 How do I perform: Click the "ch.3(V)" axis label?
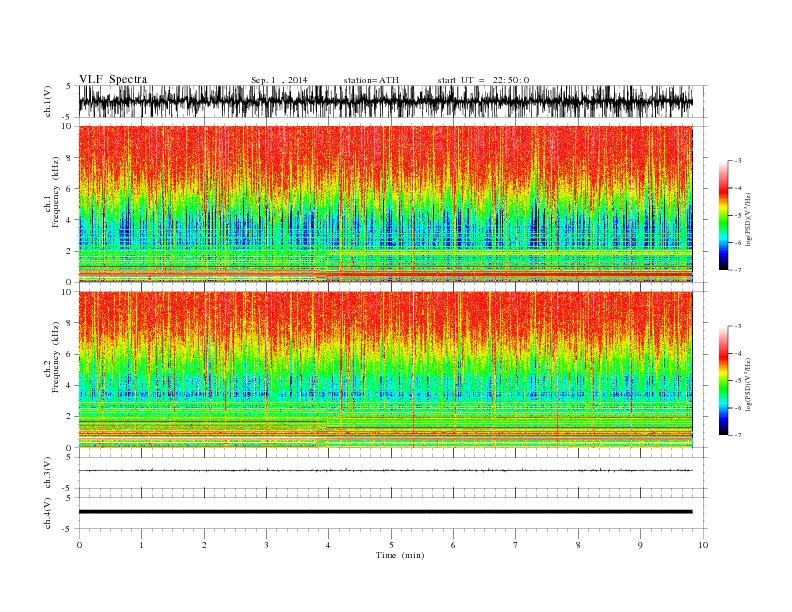click(x=48, y=473)
